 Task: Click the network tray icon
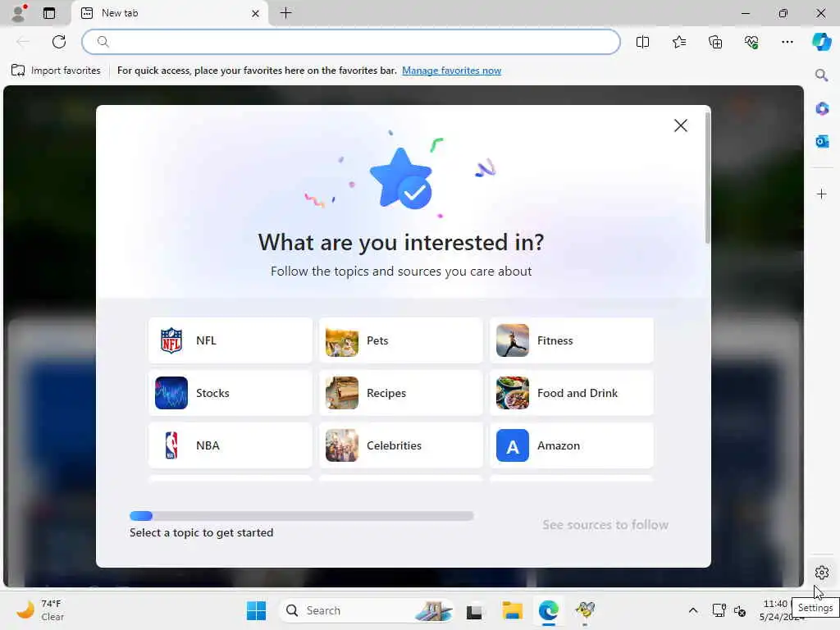tap(719, 610)
